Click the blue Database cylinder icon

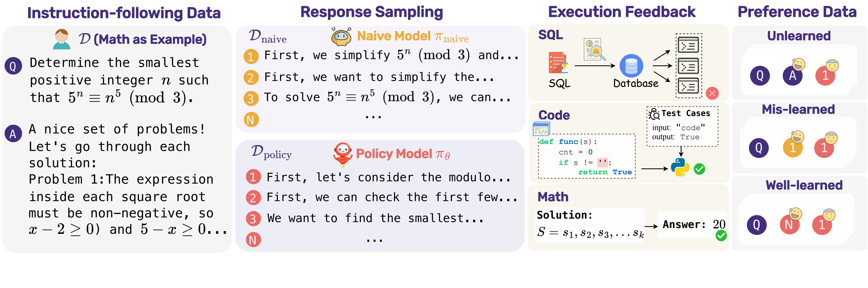coord(631,66)
